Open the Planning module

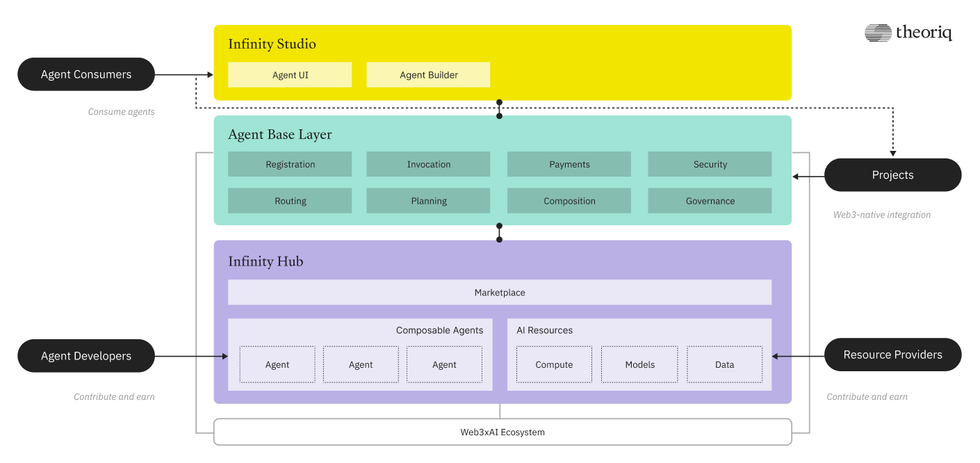[x=428, y=201]
